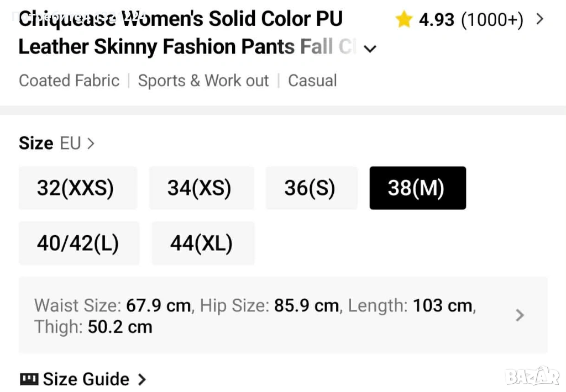The image size is (566, 392).
Task: Choose size 44(XL)
Action: click(201, 243)
